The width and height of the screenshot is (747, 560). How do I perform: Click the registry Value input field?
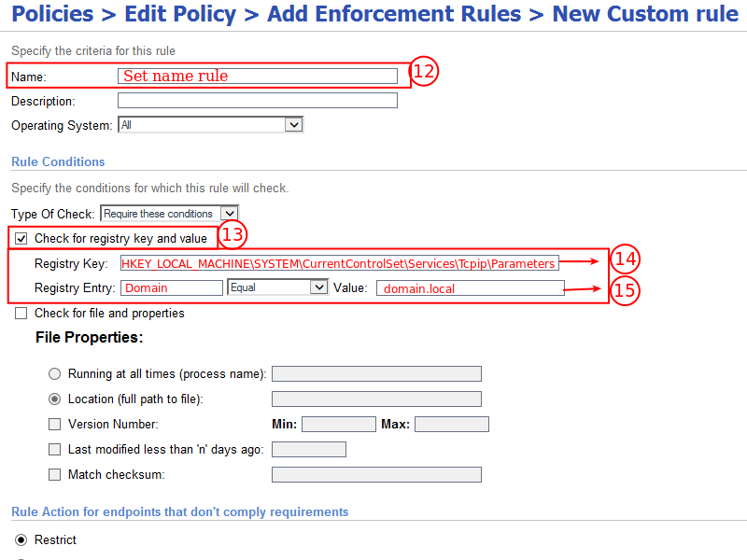tap(471, 288)
